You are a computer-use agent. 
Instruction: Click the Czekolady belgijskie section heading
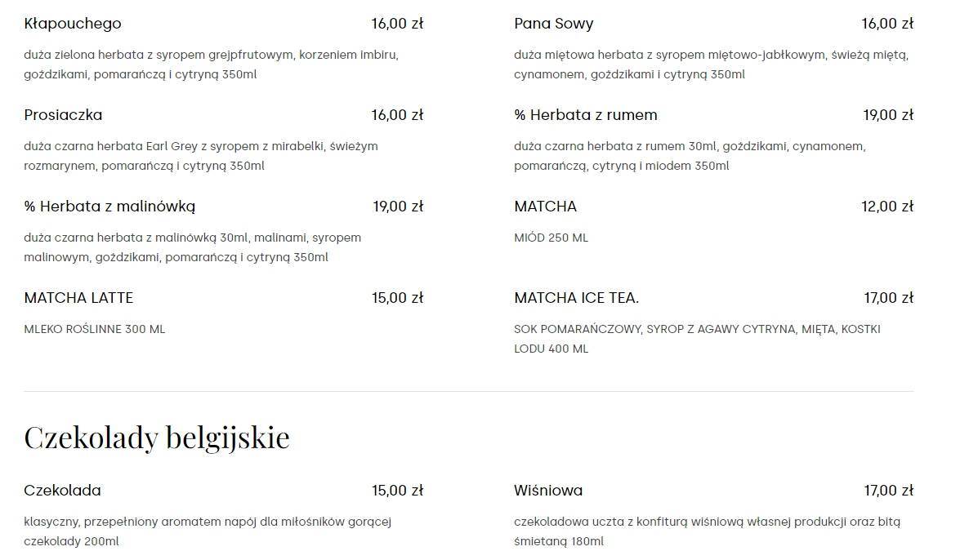pyautogui.click(x=156, y=438)
